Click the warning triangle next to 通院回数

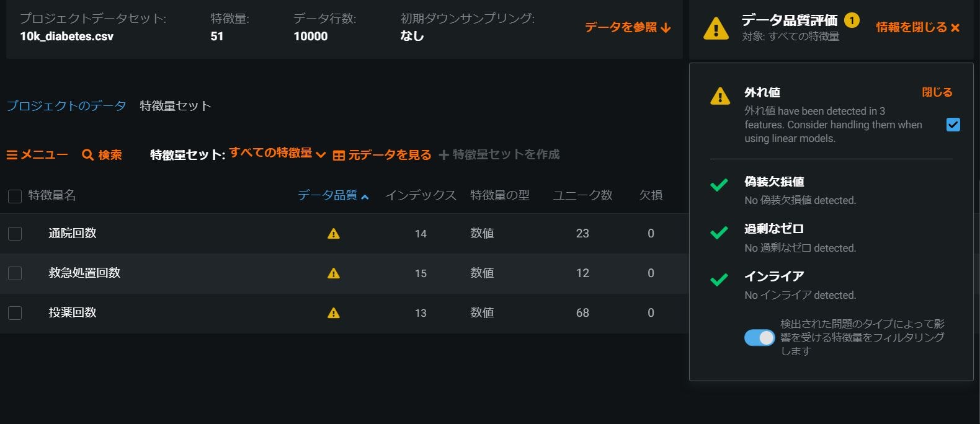[334, 234]
